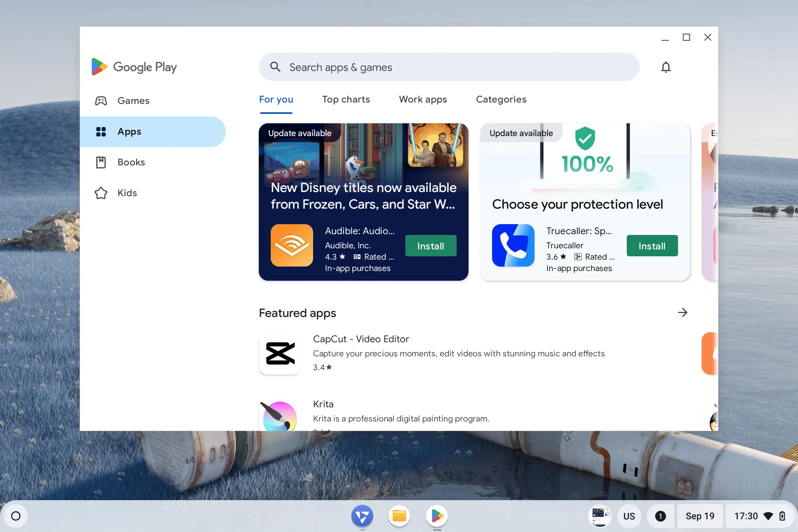Switch to the Categories tab

pos(501,99)
